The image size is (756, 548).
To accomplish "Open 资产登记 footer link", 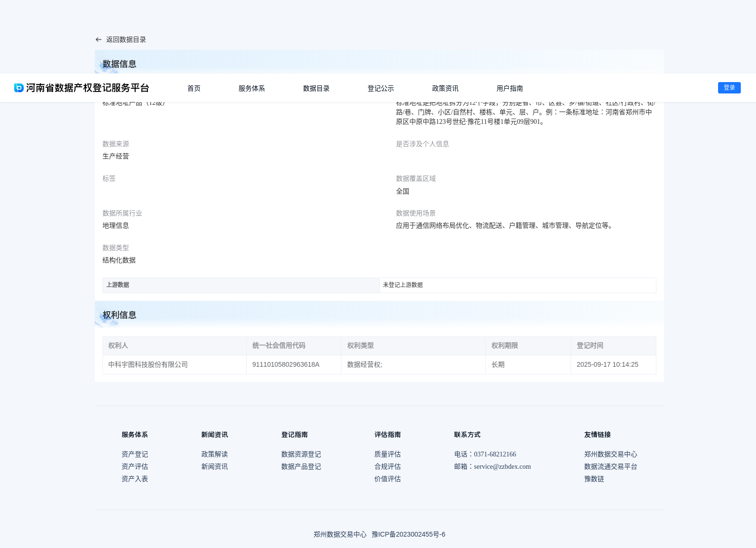I will pyautogui.click(x=135, y=455).
